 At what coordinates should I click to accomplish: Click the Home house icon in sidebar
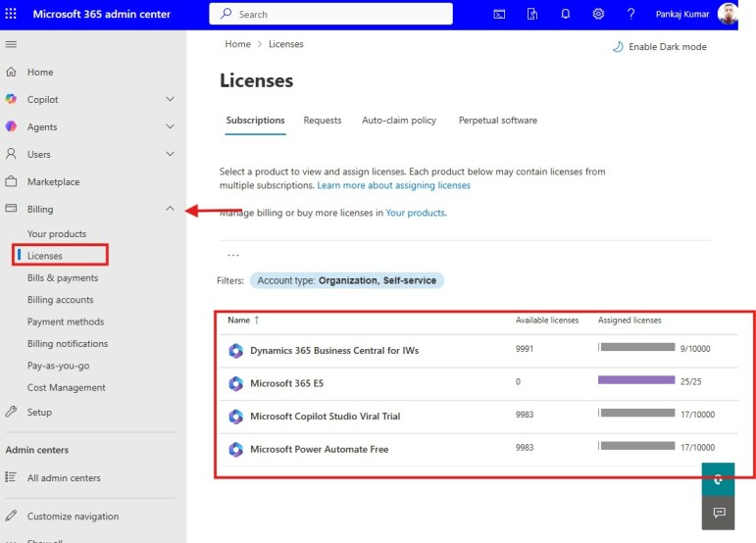point(11,72)
